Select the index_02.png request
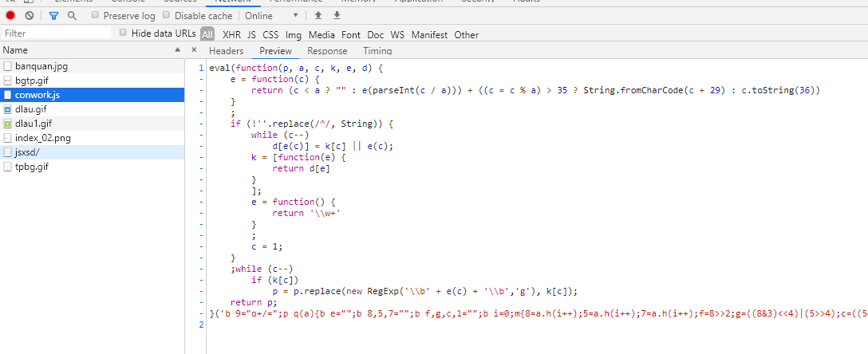This screenshot has height=354, width=868. coord(92,138)
